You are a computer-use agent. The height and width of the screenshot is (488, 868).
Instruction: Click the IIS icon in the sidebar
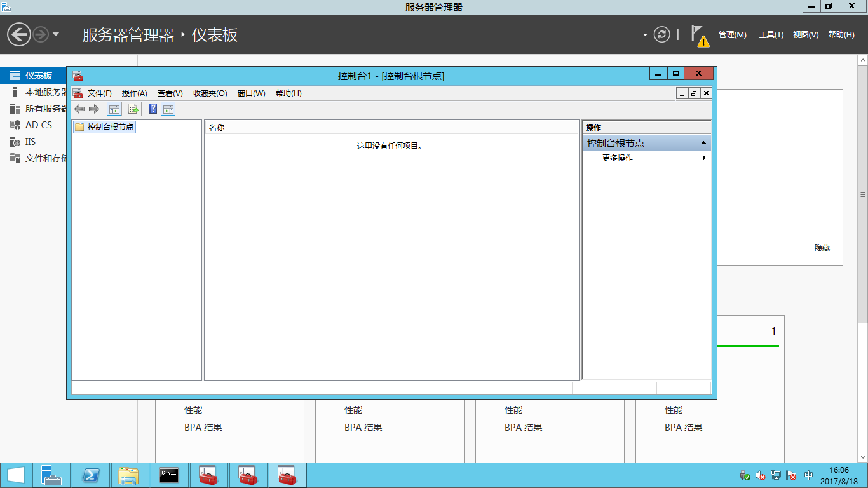(x=15, y=142)
